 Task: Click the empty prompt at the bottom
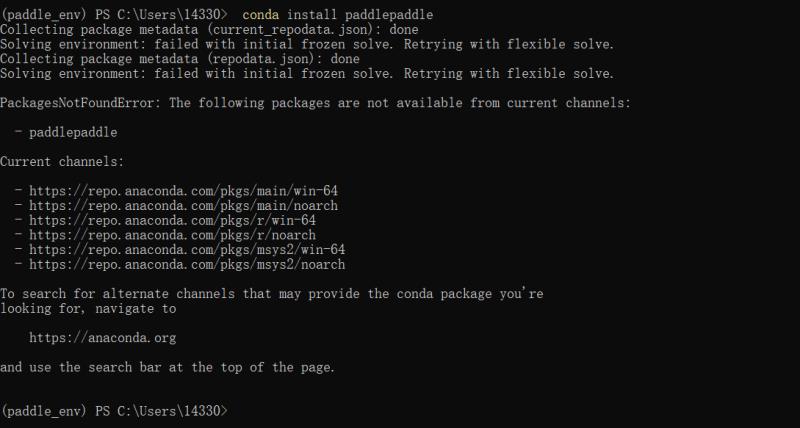(115, 411)
